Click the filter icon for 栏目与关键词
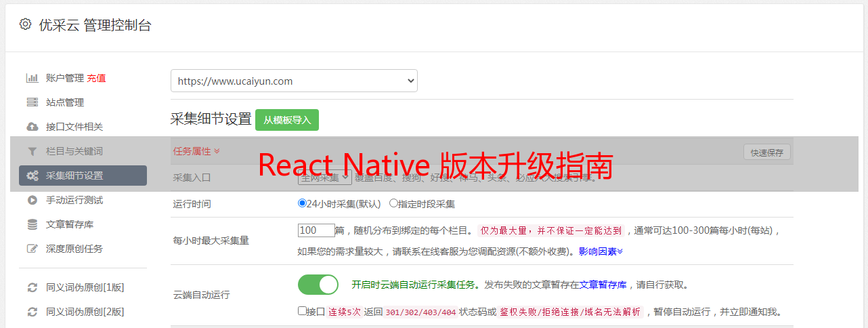 tap(32, 151)
